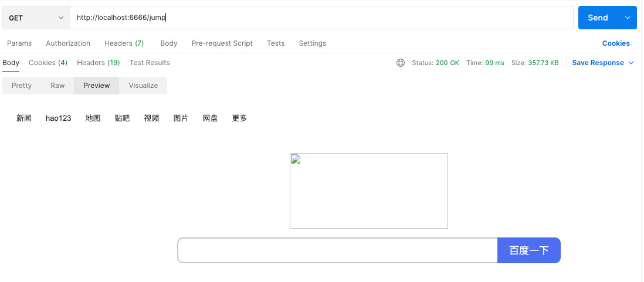View the response Cookies (4) tab
Image resolution: width=644 pixels, height=282 pixels.
(48, 63)
